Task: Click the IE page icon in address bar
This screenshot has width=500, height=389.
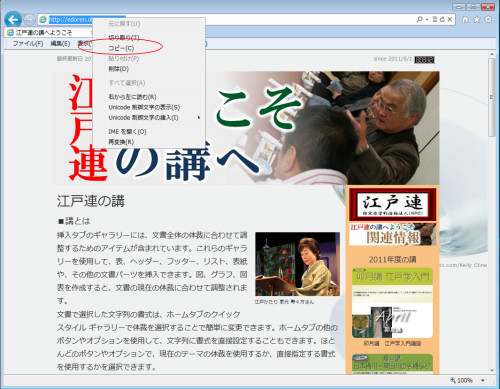Action: pos(43,20)
